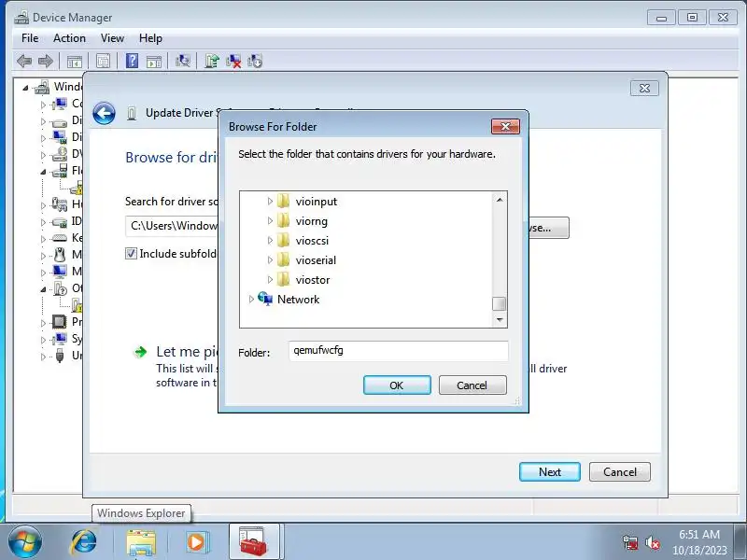The image size is (747, 560).
Task: Click OK in Browse For Folder dialog
Action: coord(397,385)
